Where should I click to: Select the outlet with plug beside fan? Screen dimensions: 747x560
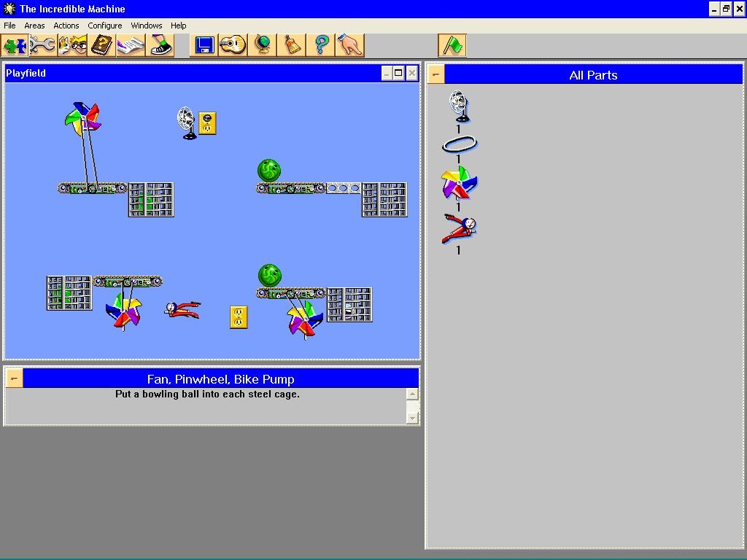point(207,123)
